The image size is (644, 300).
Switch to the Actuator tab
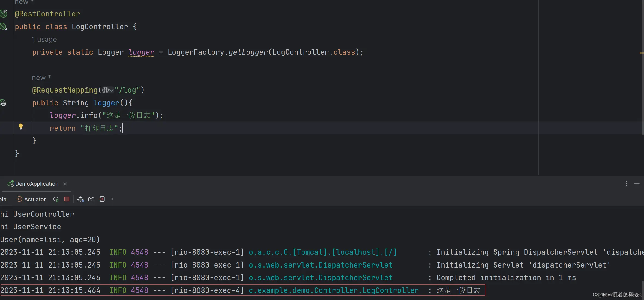click(31, 199)
